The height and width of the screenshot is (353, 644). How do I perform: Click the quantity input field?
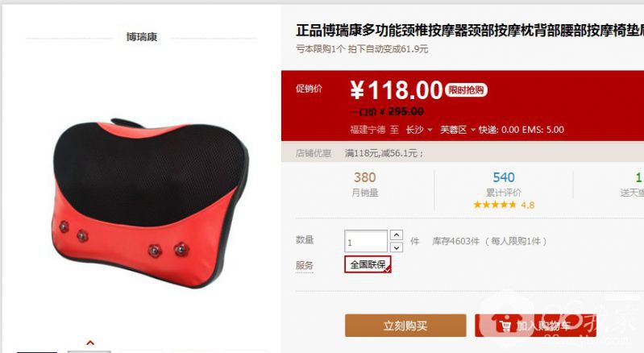366,241
